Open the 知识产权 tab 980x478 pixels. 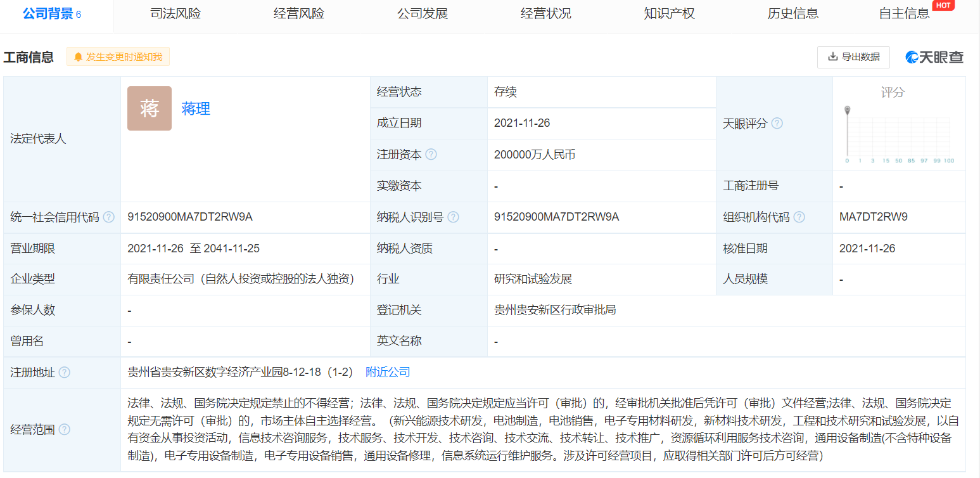pyautogui.click(x=669, y=14)
